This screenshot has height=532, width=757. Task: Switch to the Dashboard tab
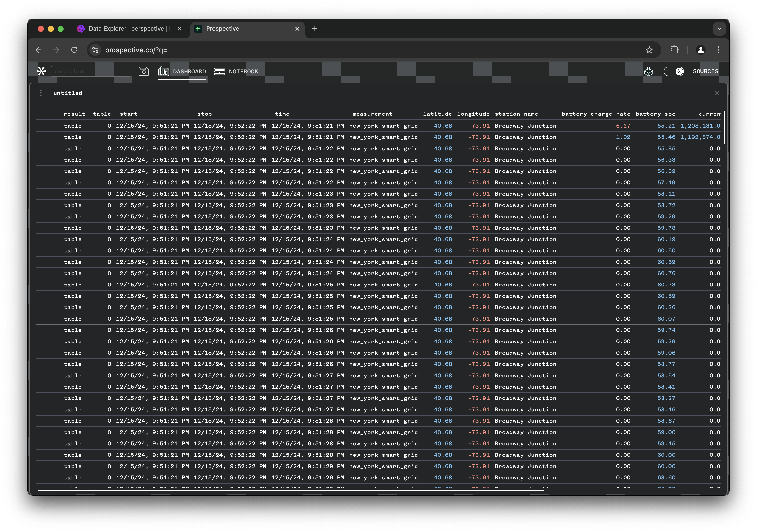[182, 71]
